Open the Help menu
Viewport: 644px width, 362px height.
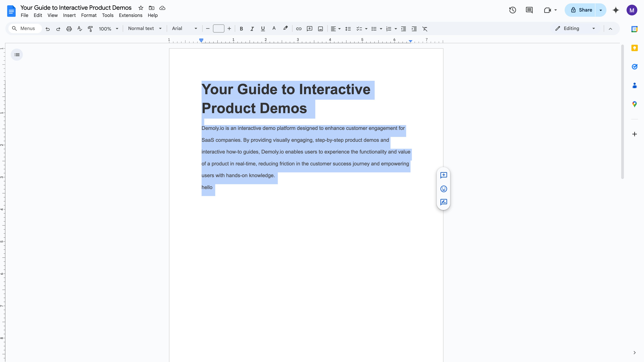(x=152, y=15)
